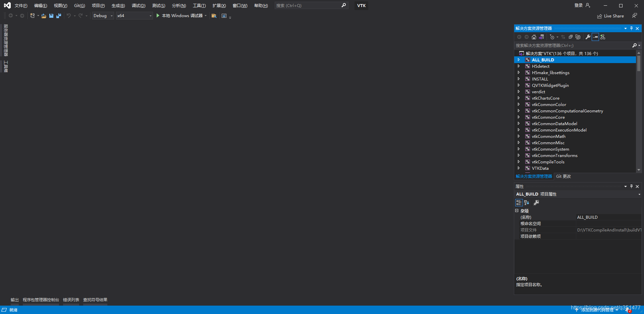Click the main search box (Ctrl+Q)
Screen dimensions: 644x314
311,5
